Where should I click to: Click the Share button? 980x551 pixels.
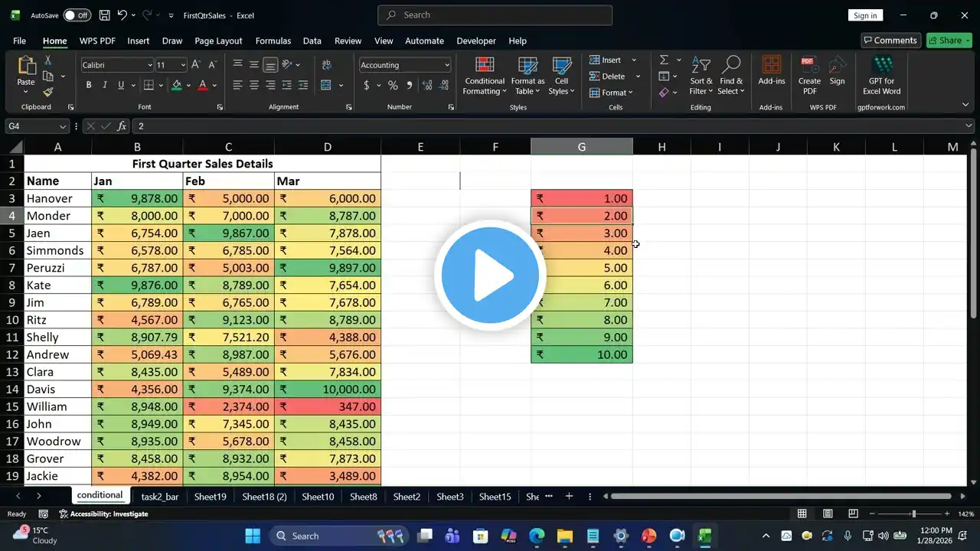pyautogui.click(x=949, y=41)
